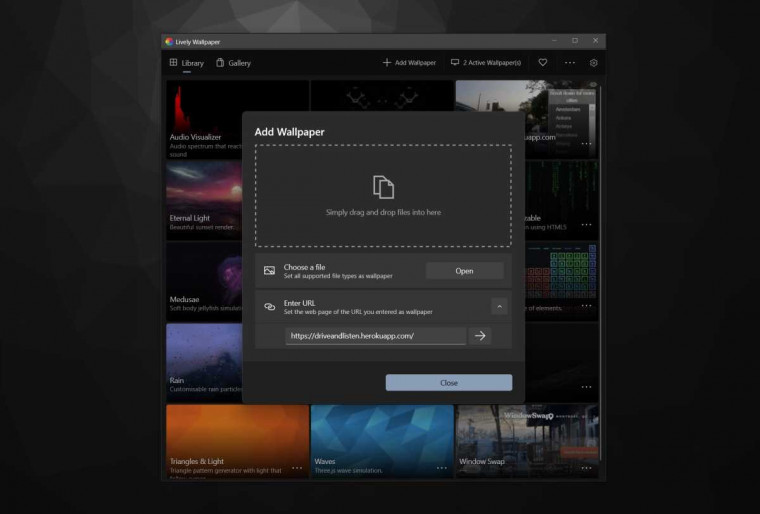Click the image icon beside Choose a file
Image resolution: width=760 pixels, height=514 pixels.
[x=269, y=271]
